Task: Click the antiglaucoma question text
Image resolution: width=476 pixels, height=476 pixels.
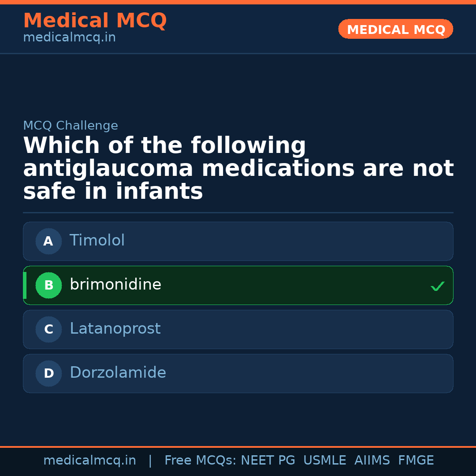Action: [238, 169]
